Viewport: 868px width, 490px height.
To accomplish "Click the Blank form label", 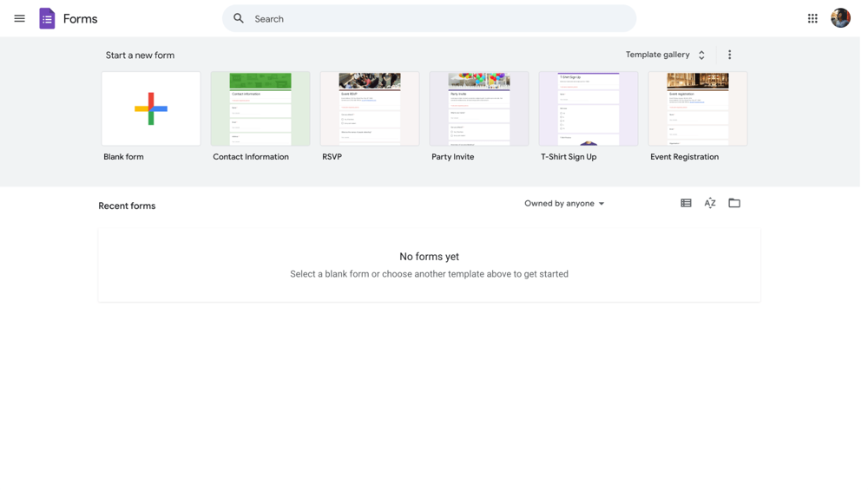I will [x=123, y=157].
